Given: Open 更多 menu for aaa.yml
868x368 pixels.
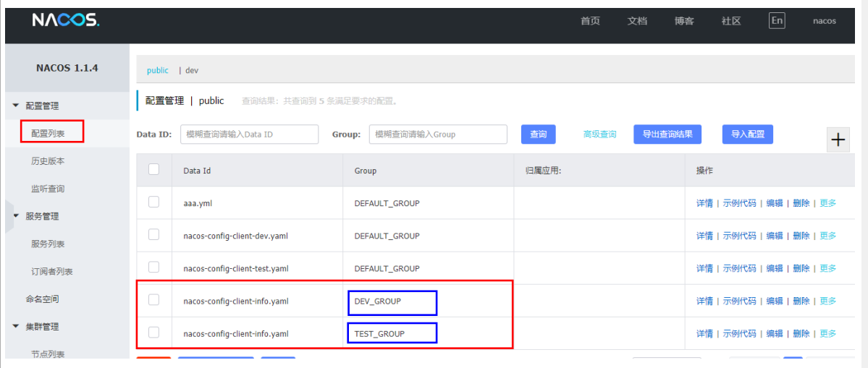Looking at the screenshot, I should point(827,203).
